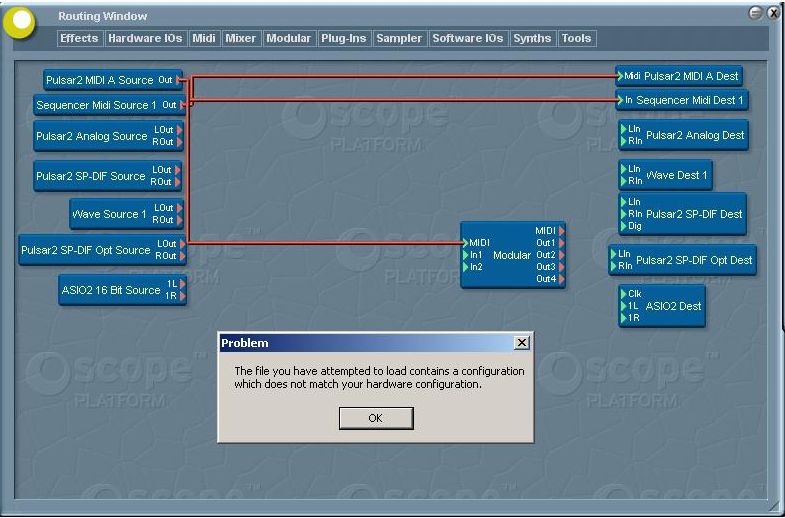
Task: Click 1L output port of ASIO2 16 Bit Source
Action: 182,284
